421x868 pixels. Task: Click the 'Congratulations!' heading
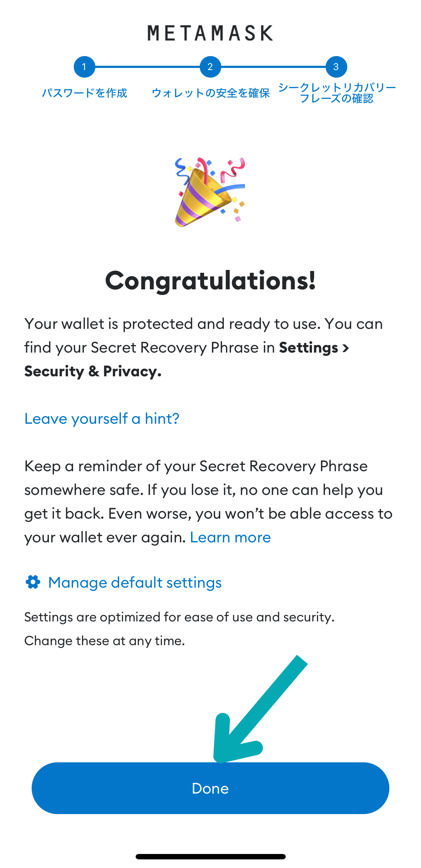(210, 281)
